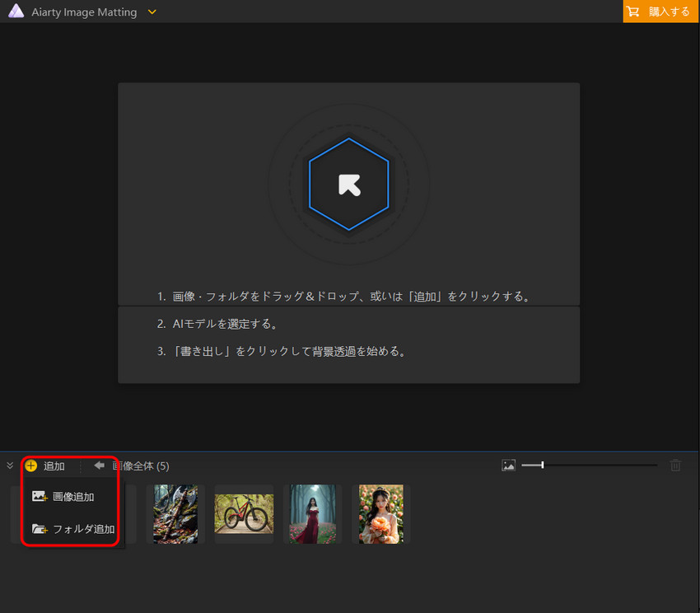Click the thumbnail size picture icon
This screenshot has height=613, width=700.
(x=508, y=466)
